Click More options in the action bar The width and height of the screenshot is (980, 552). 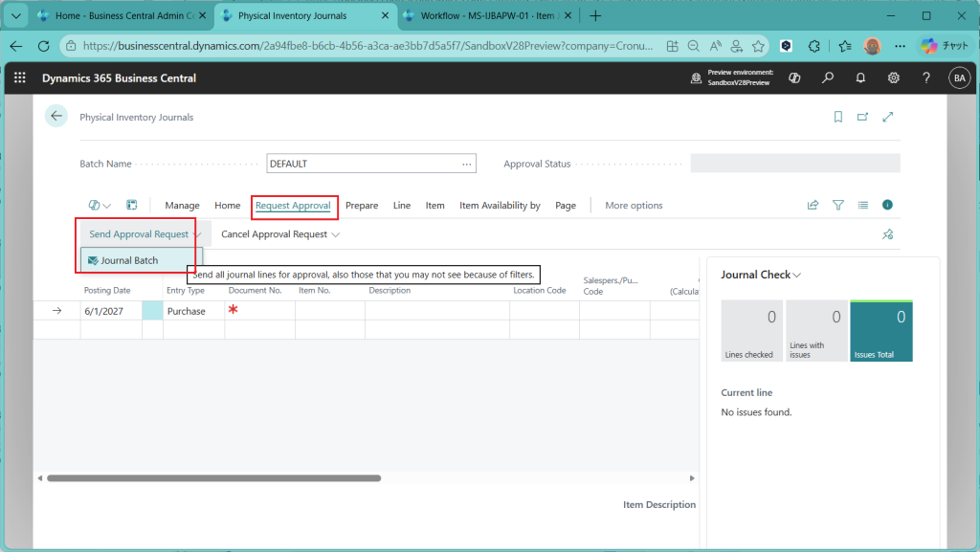[634, 206]
